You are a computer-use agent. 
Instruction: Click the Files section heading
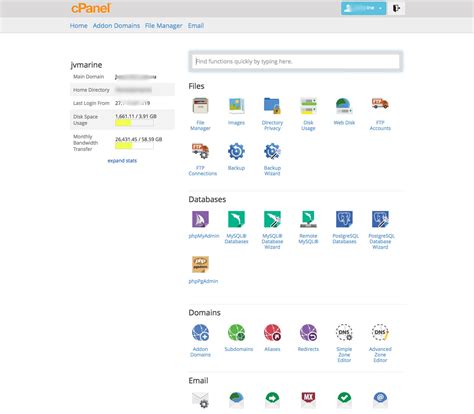(196, 86)
